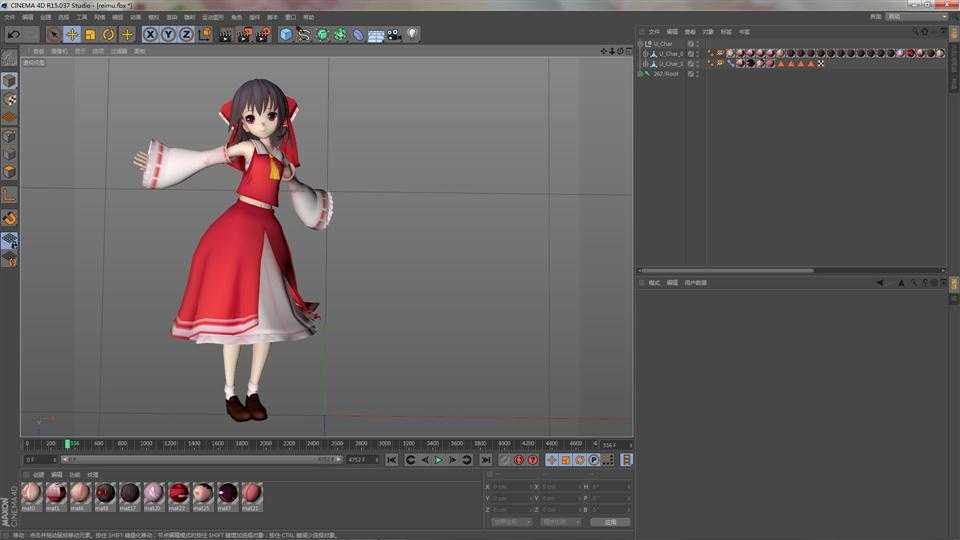This screenshot has width=960, height=540.
Task: Select the mat20 material thumbnail
Action: 154,495
